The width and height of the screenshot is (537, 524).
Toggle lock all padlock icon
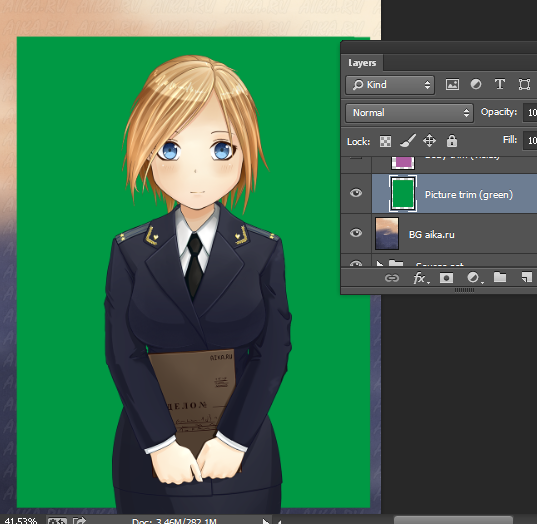click(x=452, y=140)
